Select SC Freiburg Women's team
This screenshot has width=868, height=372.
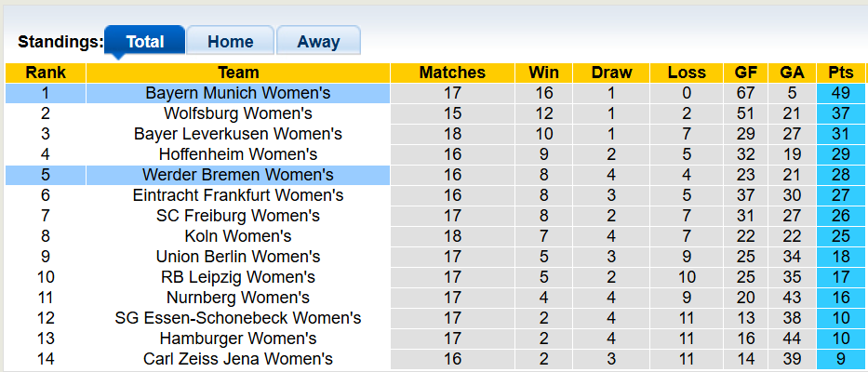(238, 216)
